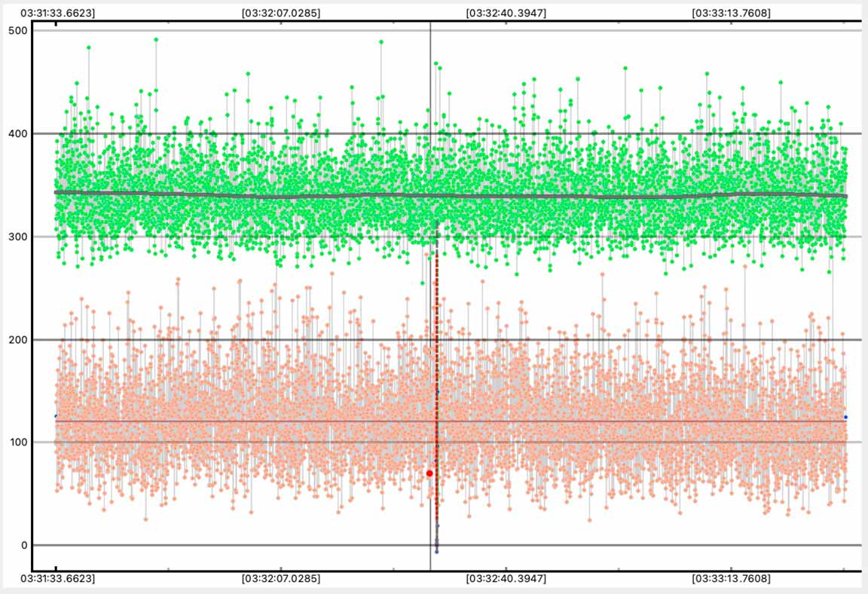Select the top 03:33:13.7608 timestamp label
Screen dimensions: 868x594
point(731,13)
